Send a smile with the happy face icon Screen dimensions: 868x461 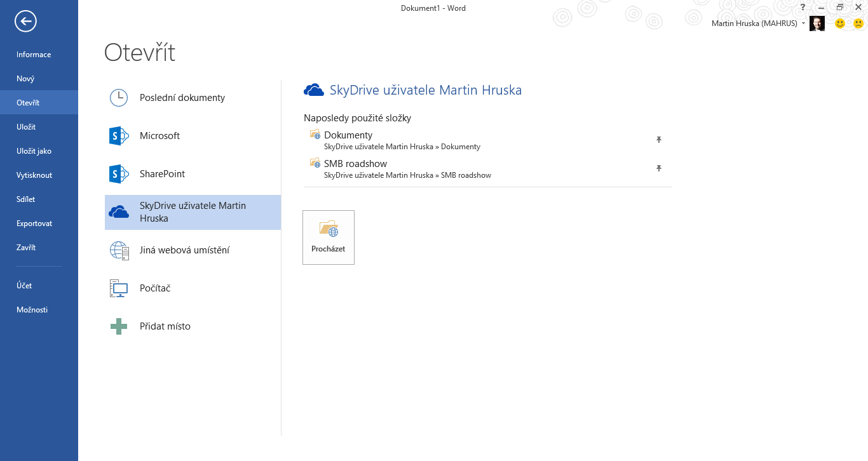840,23
